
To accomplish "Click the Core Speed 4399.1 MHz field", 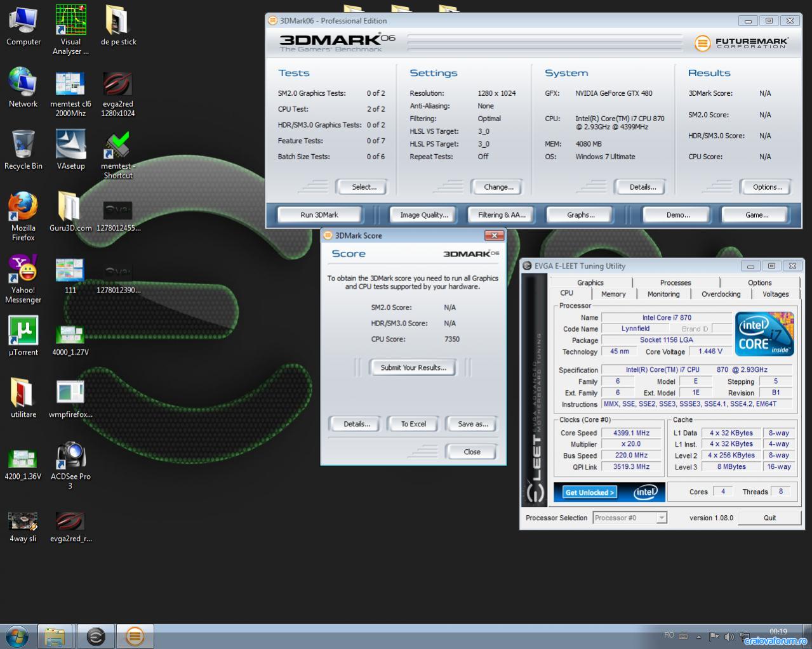I will coord(631,433).
